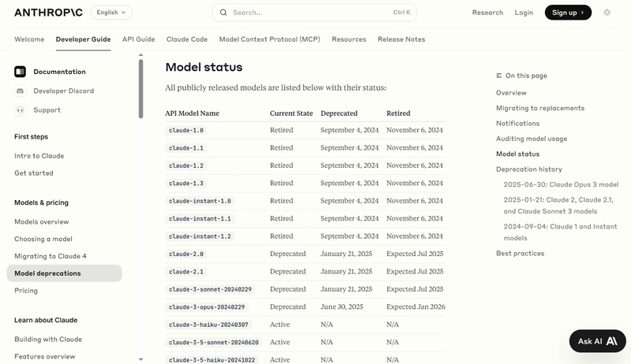
Task: Click June 30, 2025 deprecated date
Action: (x=342, y=306)
